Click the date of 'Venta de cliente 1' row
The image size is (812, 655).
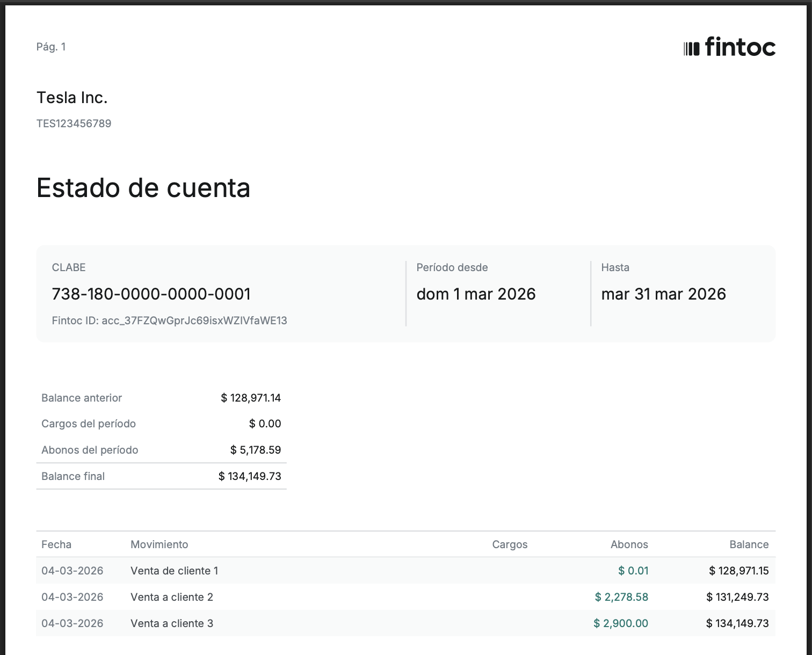point(73,571)
